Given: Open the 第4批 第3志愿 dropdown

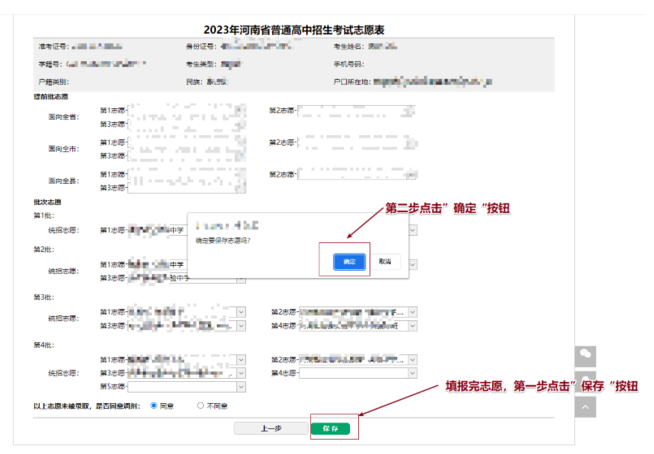Looking at the screenshot, I should coord(186,373).
